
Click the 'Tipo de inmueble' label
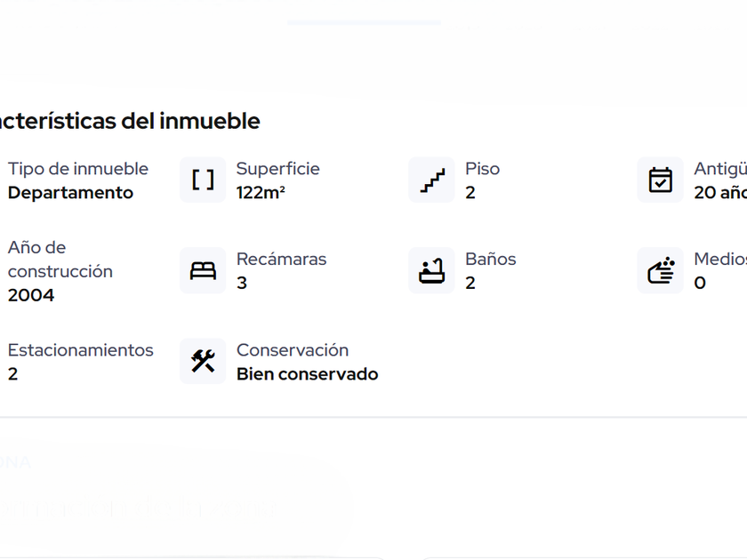pos(78,169)
